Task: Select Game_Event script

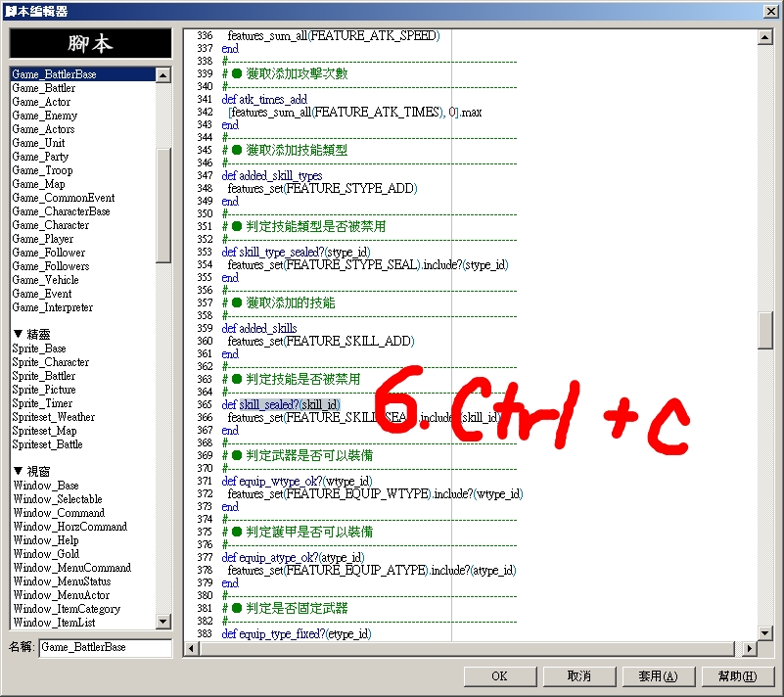Action: click(x=42, y=294)
